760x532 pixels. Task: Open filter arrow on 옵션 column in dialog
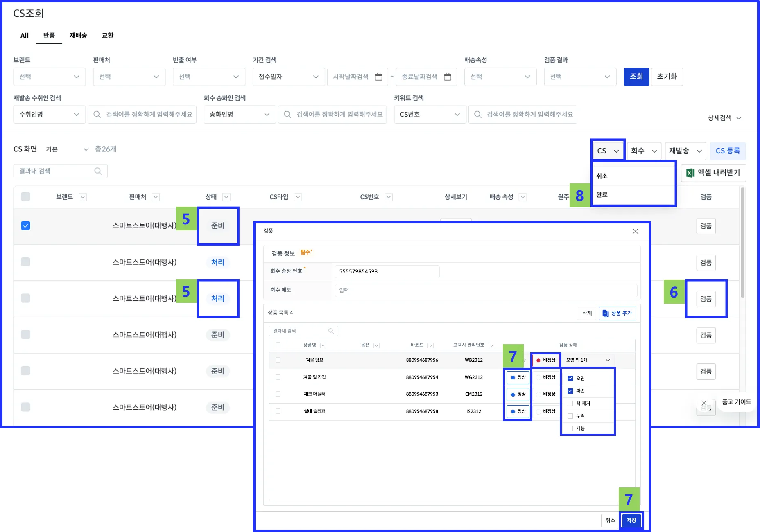pyautogui.click(x=376, y=345)
